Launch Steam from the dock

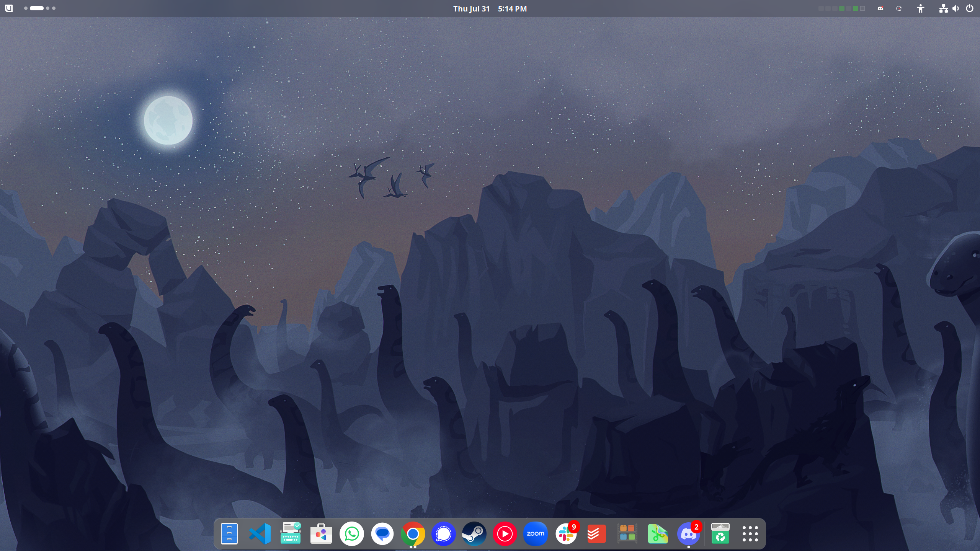coord(474,533)
